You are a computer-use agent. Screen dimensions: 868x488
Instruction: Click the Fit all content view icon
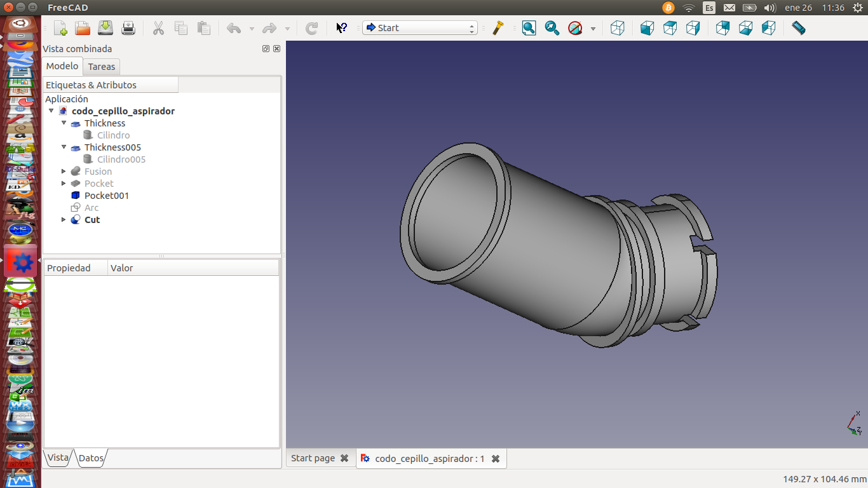[x=529, y=28]
